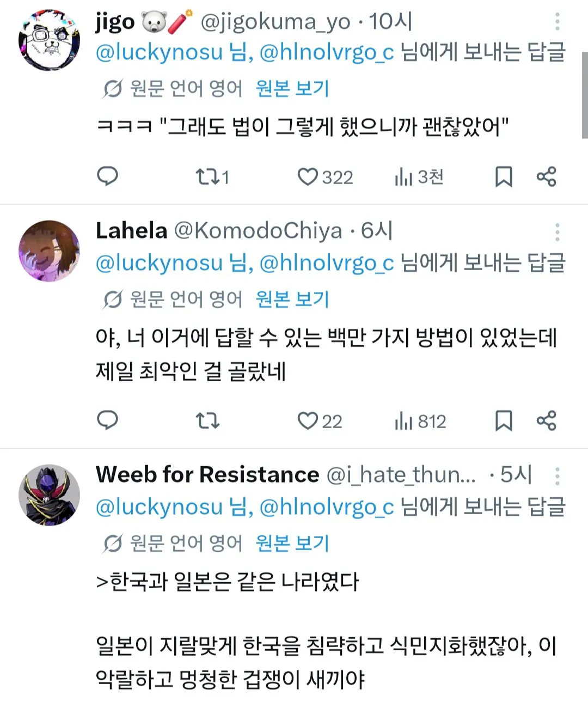Click the page scrollbar handle
This screenshot has height=708, width=588.
(x=584, y=95)
